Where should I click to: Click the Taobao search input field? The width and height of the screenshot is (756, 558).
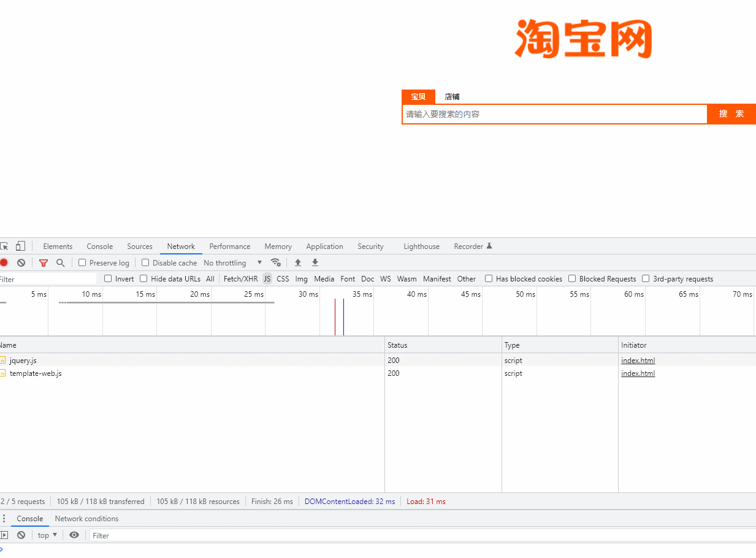(555, 114)
